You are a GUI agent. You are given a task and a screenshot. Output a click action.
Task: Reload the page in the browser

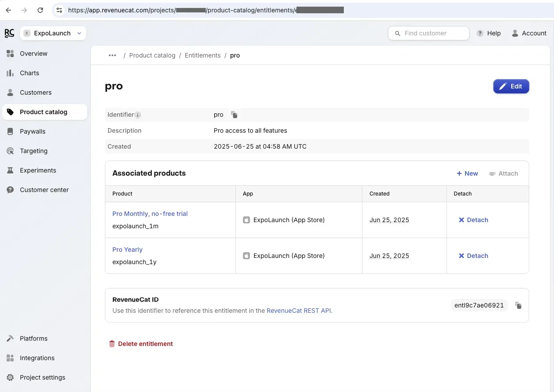click(40, 10)
